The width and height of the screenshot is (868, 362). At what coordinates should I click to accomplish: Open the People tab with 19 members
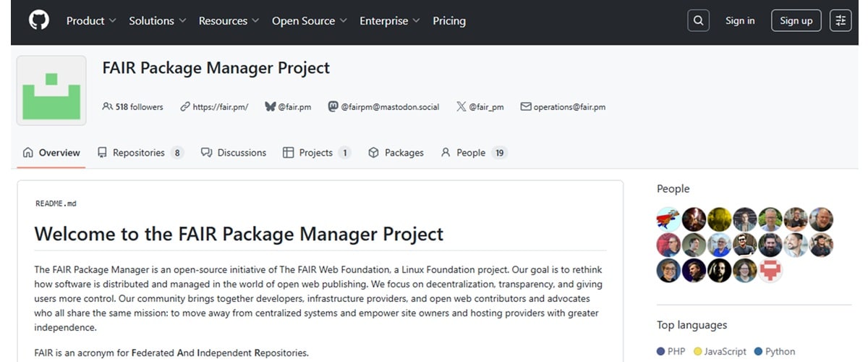click(x=474, y=153)
